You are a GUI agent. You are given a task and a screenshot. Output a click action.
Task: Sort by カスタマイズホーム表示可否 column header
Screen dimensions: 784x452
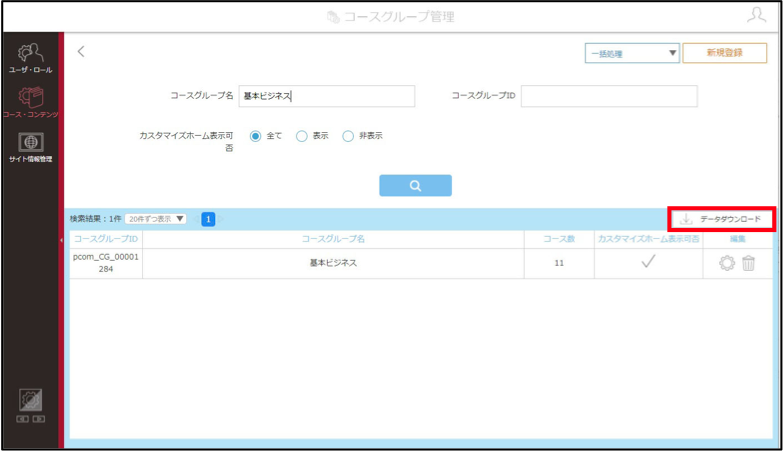click(x=648, y=239)
